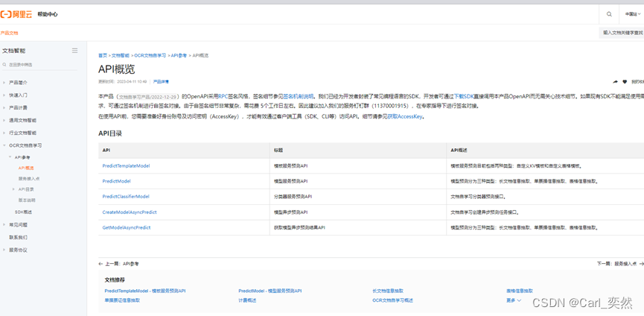The image size is (644, 316).
Task: Open PredictModel in the API table
Action: pyautogui.click(x=117, y=181)
